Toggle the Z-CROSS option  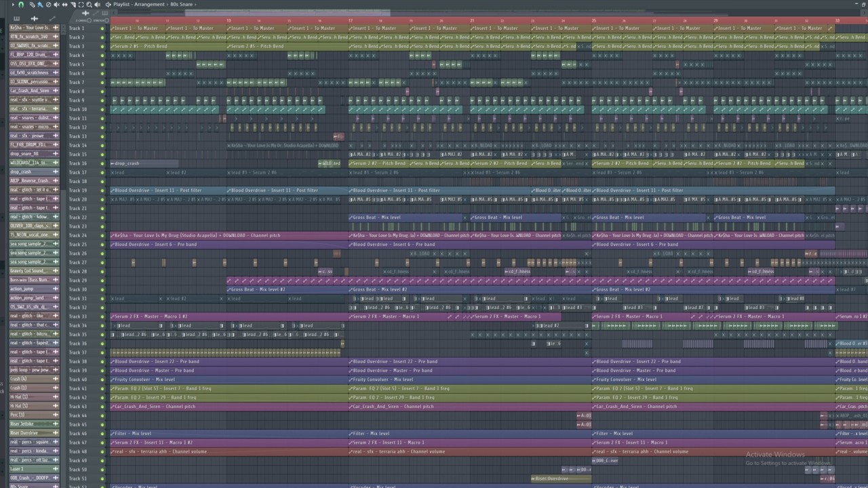point(89,20)
